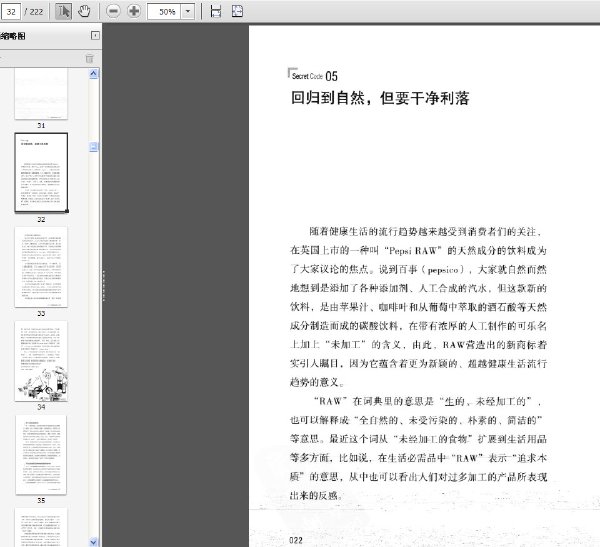Click the '/ 222' total pages label
600x547 pixels.
tap(34, 12)
